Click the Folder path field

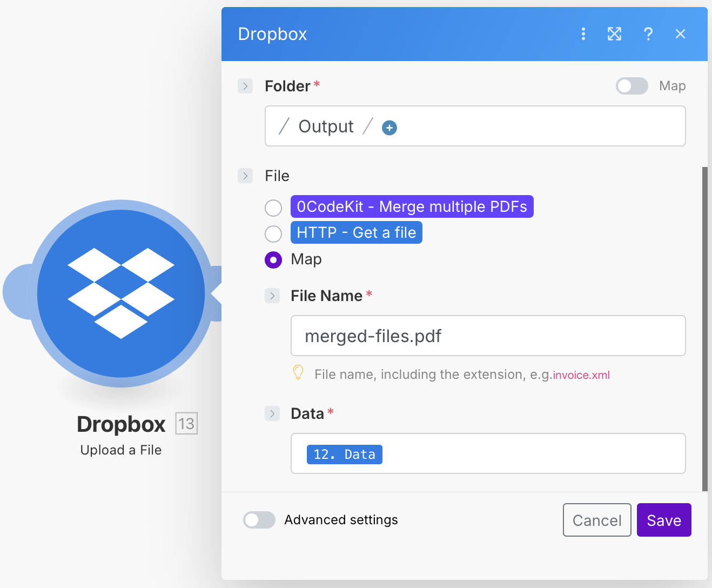pos(475,126)
